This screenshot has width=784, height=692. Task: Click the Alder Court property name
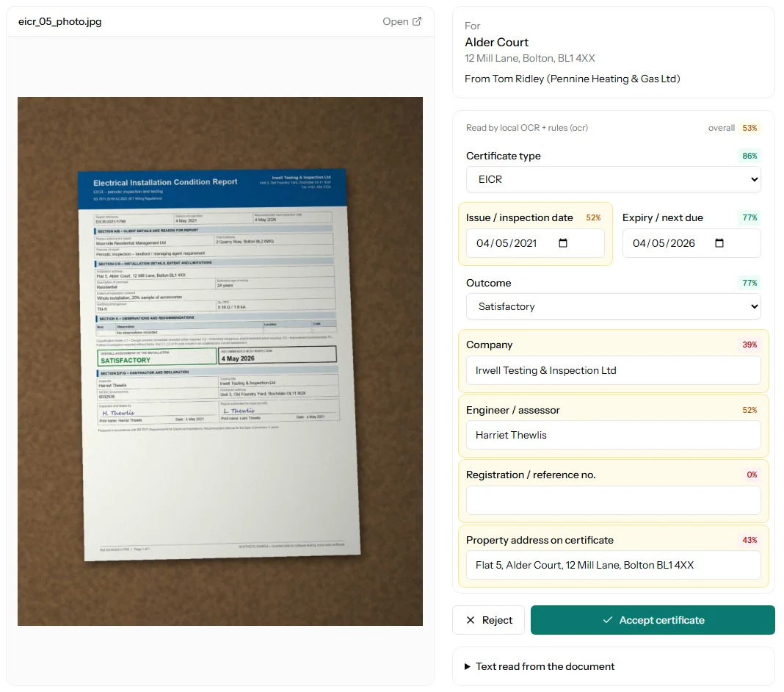pyautogui.click(x=496, y=43)
